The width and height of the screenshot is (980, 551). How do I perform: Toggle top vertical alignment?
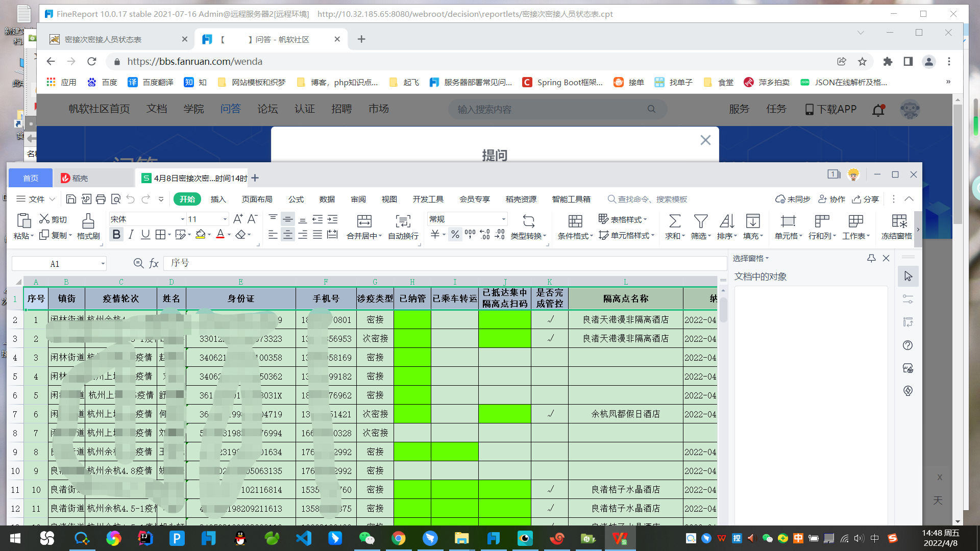pos(273,219)
